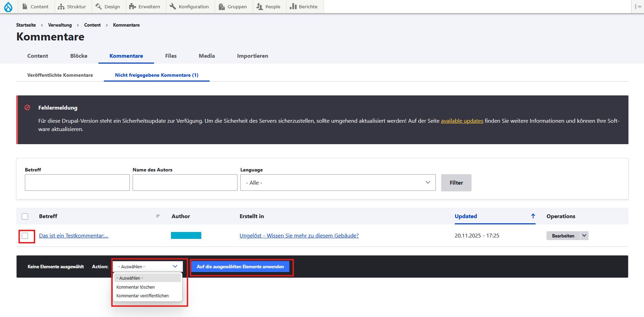644x317 pixels.
Task: Switch to Veröffentlichte Kommentare tab
Action: (x=60, y=75)
